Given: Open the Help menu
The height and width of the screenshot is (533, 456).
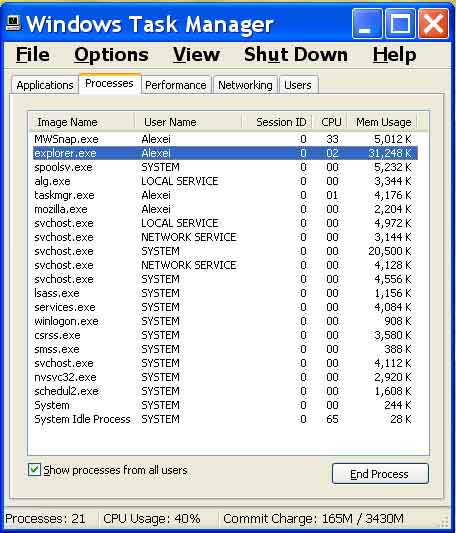Looking at the screenshot, I should point(394,55).
